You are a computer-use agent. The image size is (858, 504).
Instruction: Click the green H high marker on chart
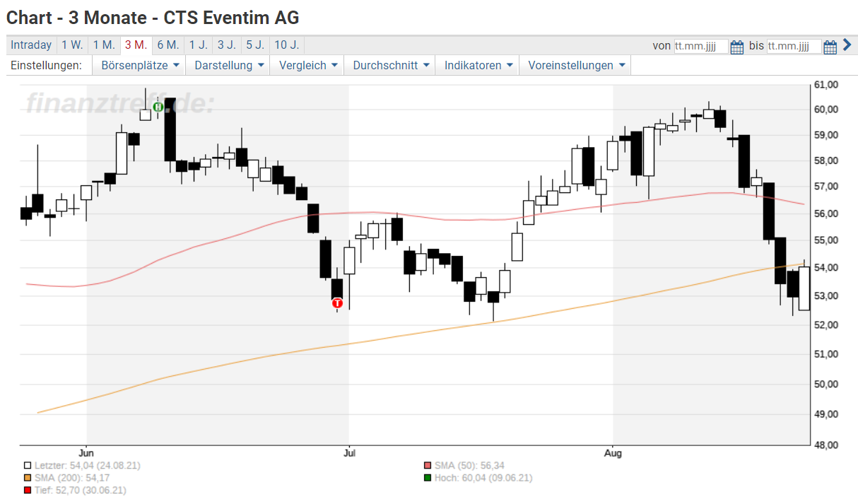pos(158,107)
